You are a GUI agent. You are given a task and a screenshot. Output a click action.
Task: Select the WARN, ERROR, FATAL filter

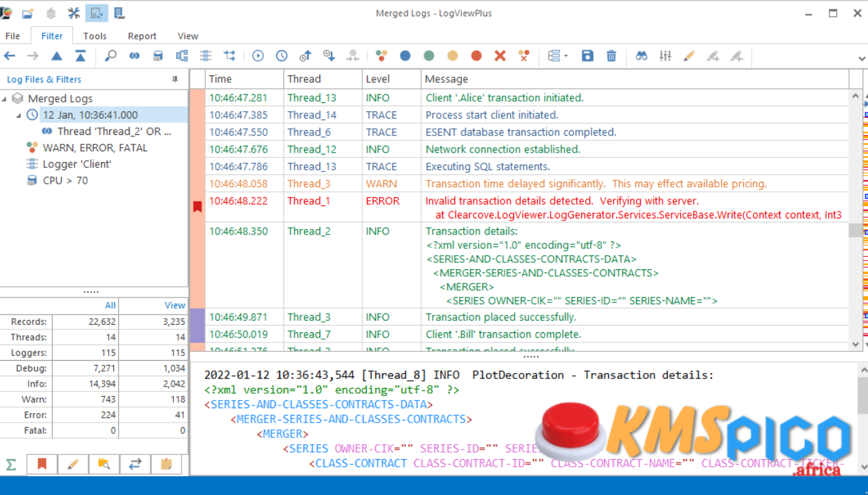pyautogui.click(x=95, y=148)
